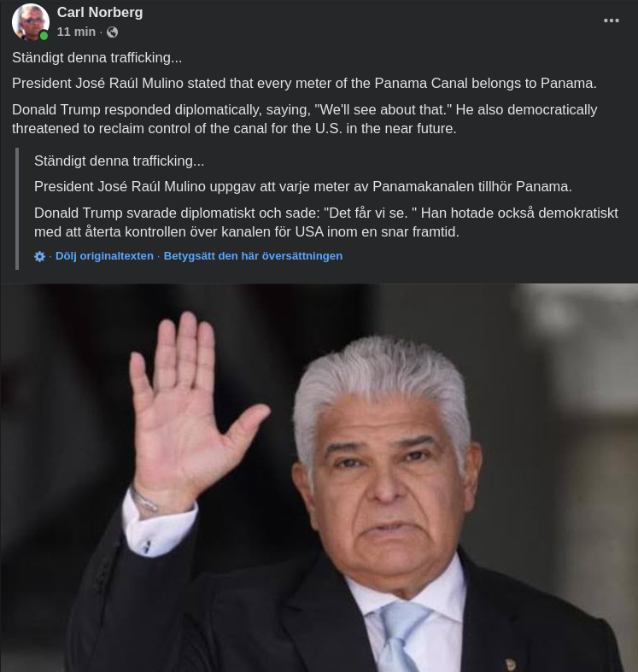Click the translated 'Ständigt denna trafficking...' line in quote
The height and width of the screenshot is (672, 638).
click(x=120, y=161)
